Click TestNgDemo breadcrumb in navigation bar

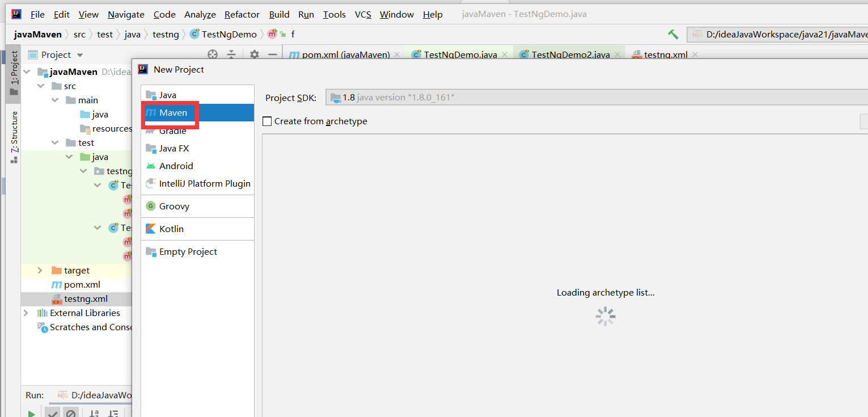click(223, 35)
